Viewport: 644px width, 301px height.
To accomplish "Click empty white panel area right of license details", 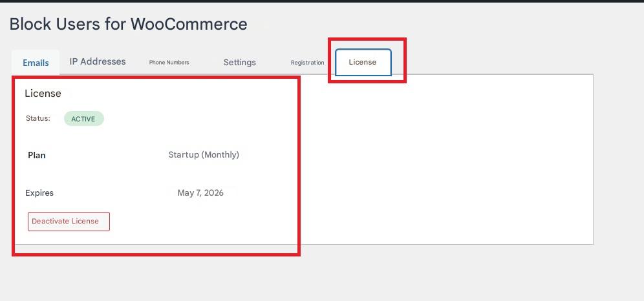I will [446, 161].
